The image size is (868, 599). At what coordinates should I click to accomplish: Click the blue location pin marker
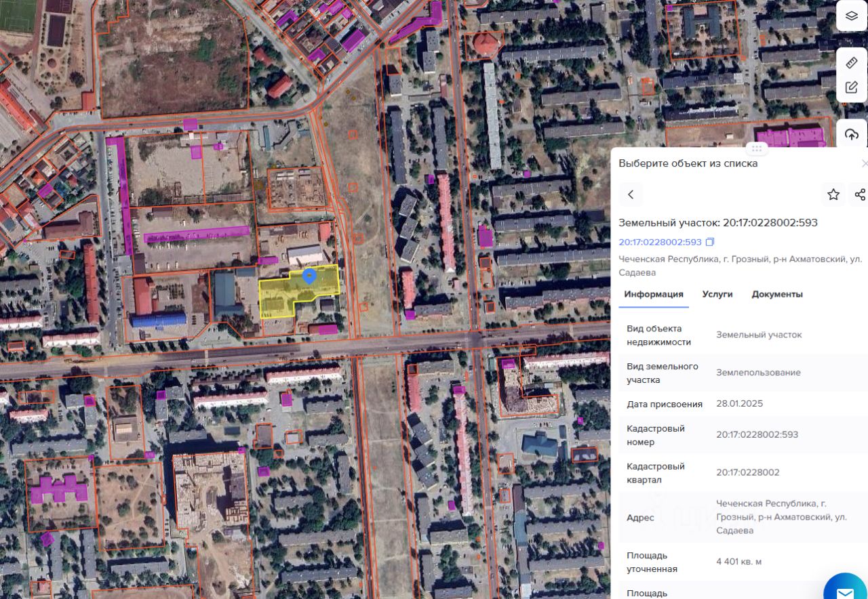[x=309, y=276]
